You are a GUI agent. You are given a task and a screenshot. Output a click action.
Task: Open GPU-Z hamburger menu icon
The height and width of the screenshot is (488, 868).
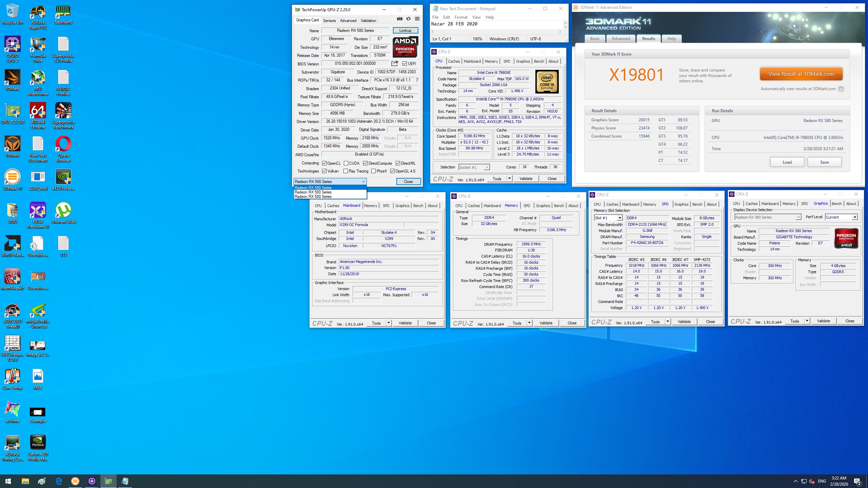pos(417,19)
